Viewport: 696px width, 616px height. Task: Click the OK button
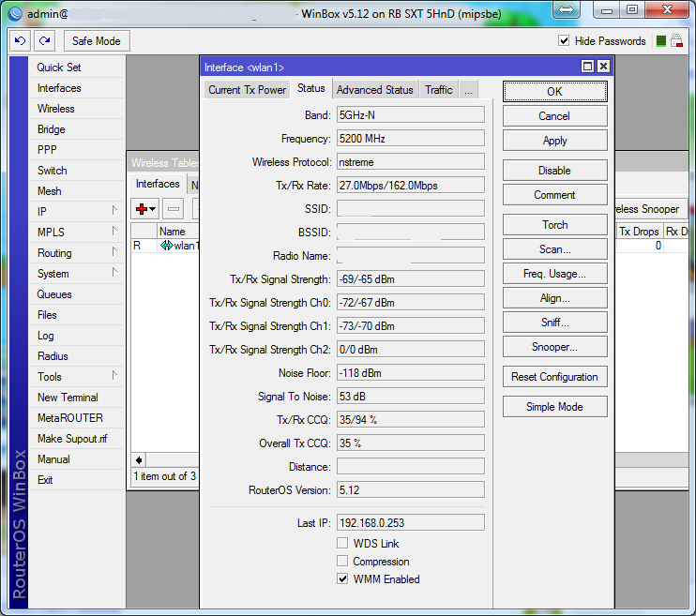(555, 92)
